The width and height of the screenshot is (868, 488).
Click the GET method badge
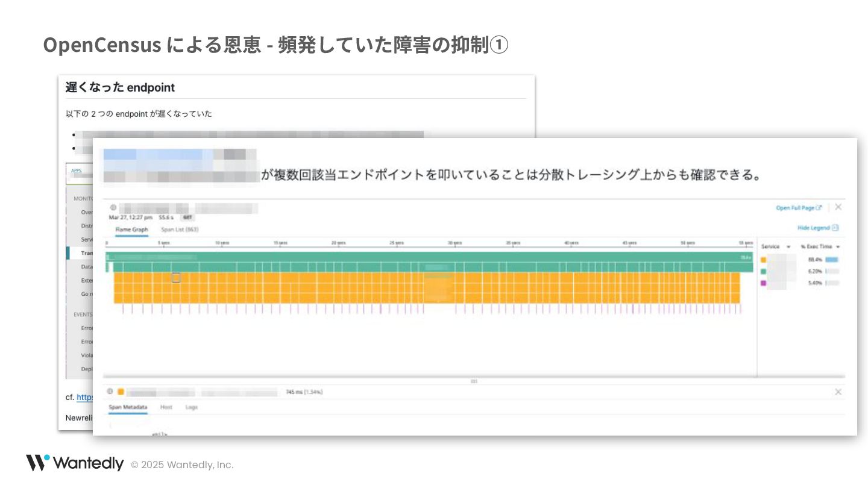pos(187,217)
